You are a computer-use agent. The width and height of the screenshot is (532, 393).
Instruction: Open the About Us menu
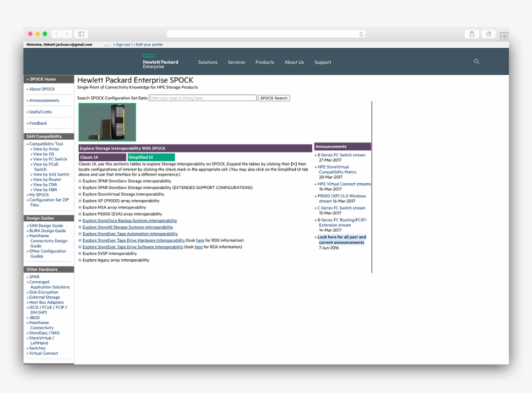coord(294,62)
